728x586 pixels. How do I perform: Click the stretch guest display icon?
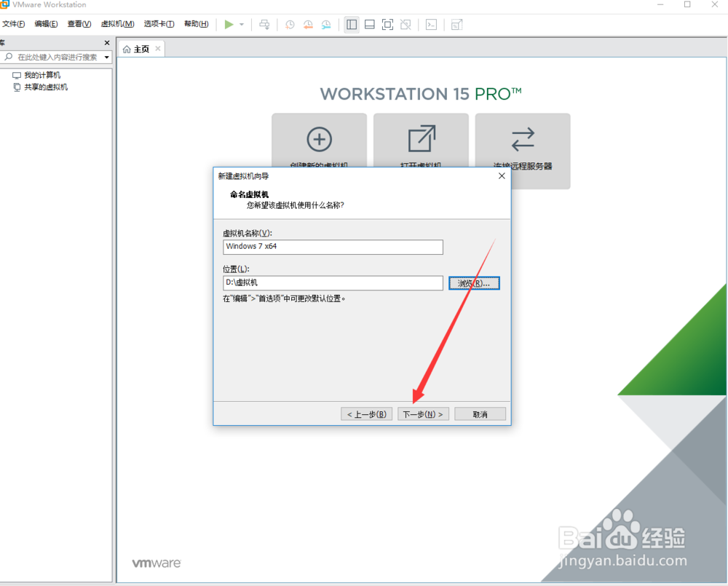(457, 25)
